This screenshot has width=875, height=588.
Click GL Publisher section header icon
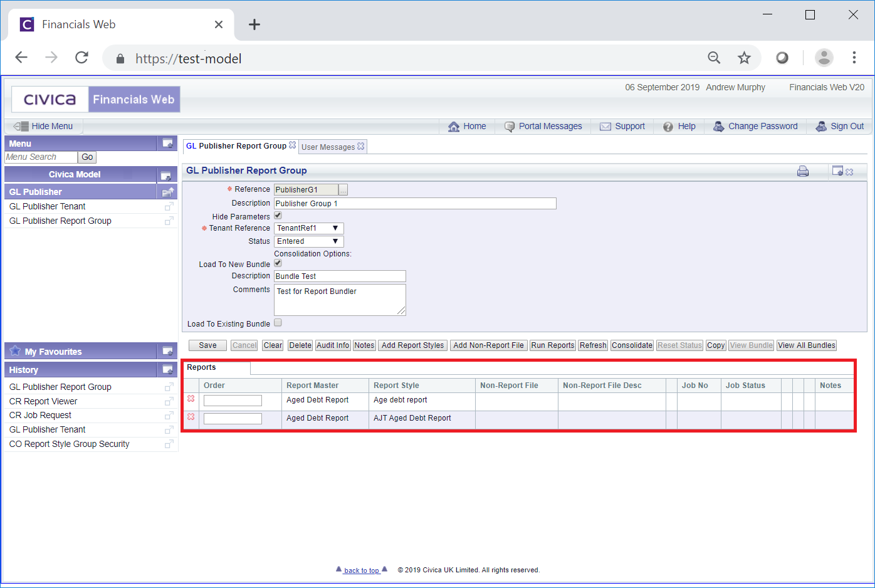coord(167,192)
